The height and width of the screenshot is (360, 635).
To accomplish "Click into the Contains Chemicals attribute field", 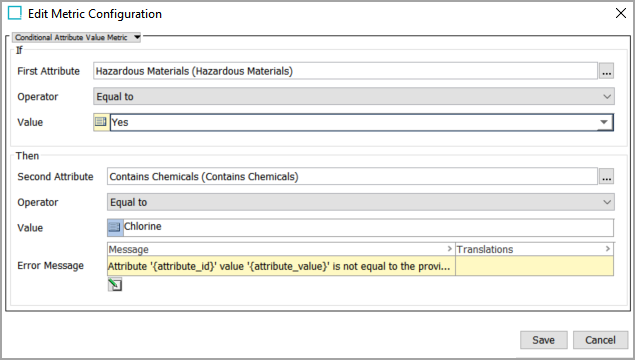I will [x=352, y=177].
